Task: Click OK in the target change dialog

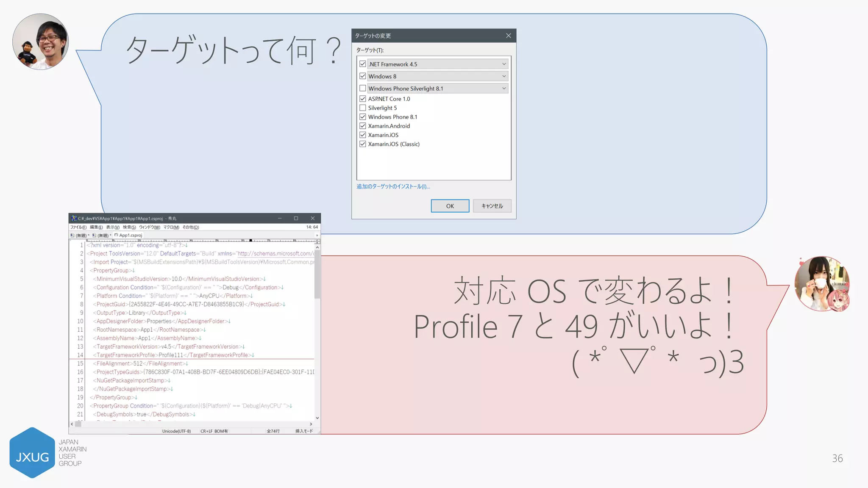Action: tap(450, 206)
